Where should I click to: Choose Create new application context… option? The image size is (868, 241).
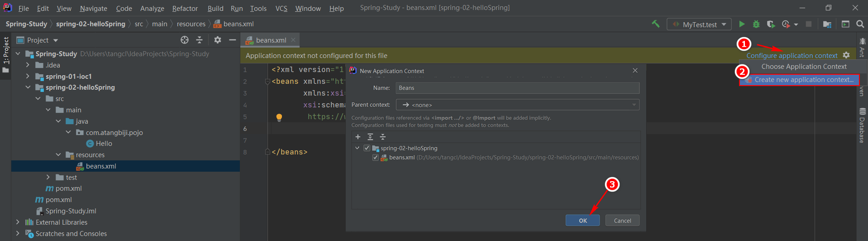pos(799,80)
